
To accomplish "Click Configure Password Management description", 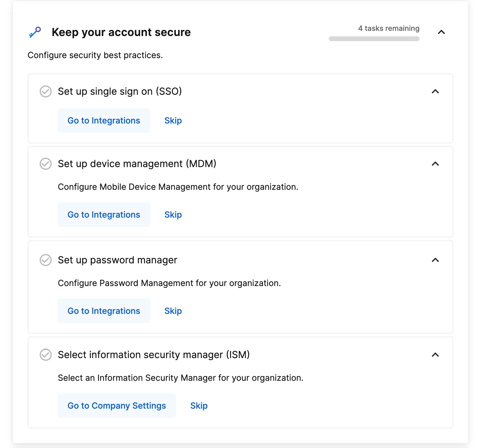I will [169, 283].
